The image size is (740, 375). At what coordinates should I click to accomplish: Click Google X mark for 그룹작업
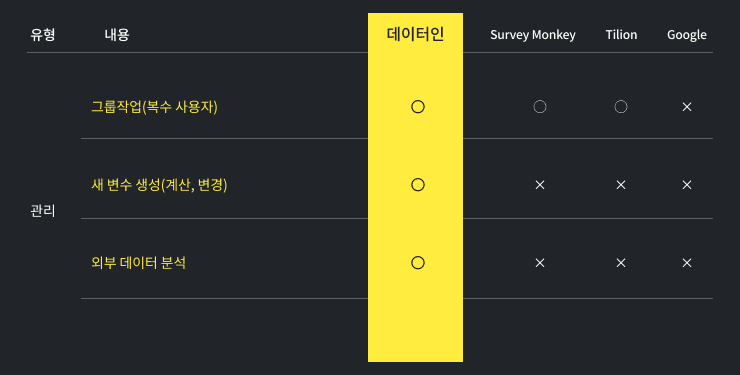tap(687, 107)
